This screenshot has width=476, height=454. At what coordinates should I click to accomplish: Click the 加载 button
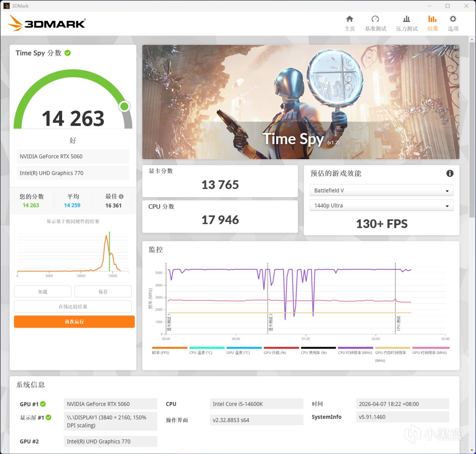click(x=43, y=292)
